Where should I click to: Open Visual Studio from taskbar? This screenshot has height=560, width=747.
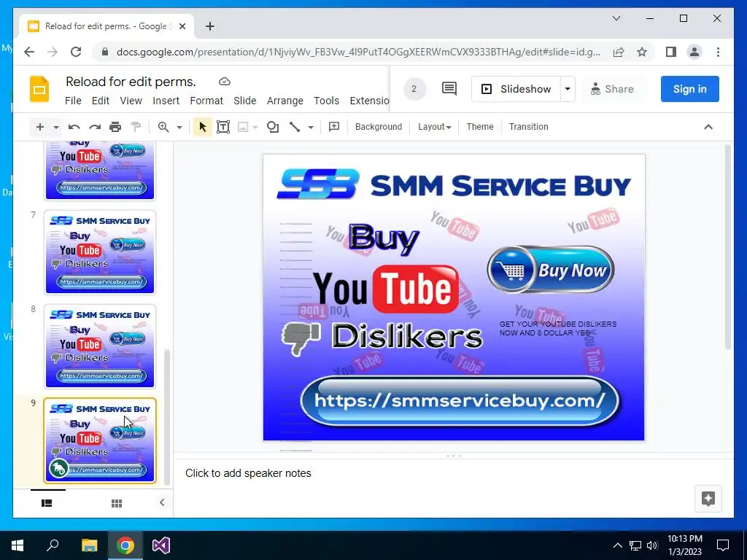click(x=161, y=545)
